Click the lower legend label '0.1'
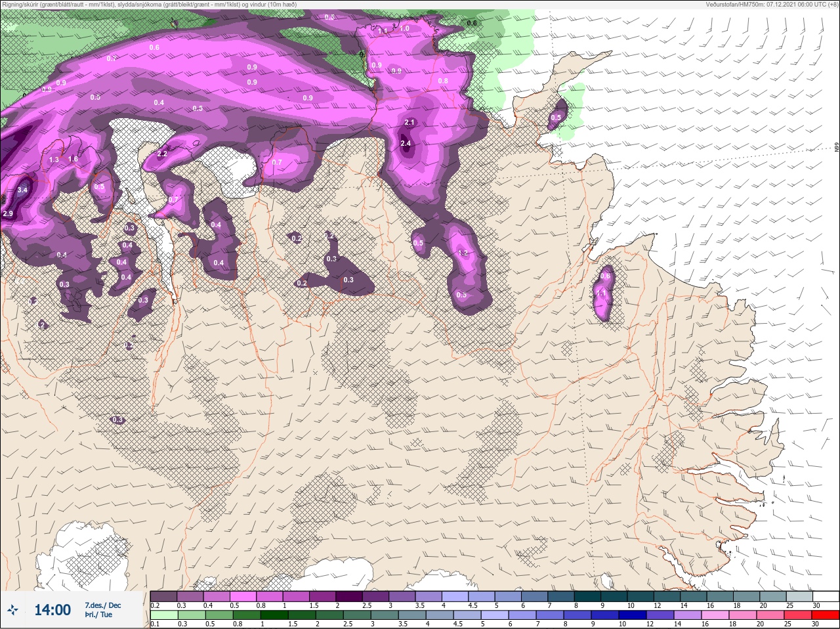The image size is (840, 629). [155, 624]
